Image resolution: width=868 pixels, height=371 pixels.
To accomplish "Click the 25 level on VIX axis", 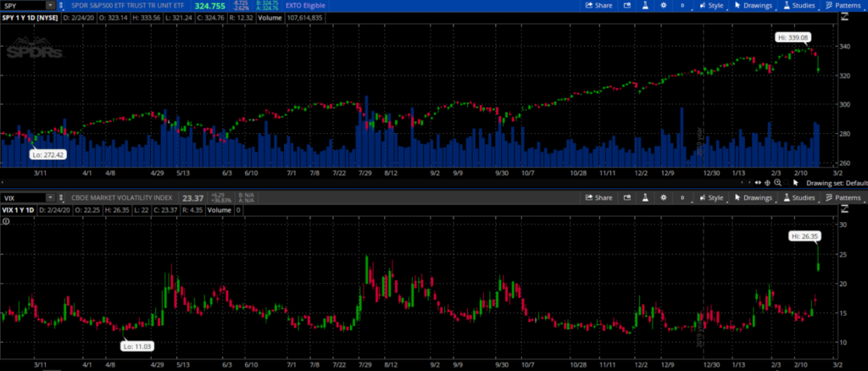I will (845, 254).
